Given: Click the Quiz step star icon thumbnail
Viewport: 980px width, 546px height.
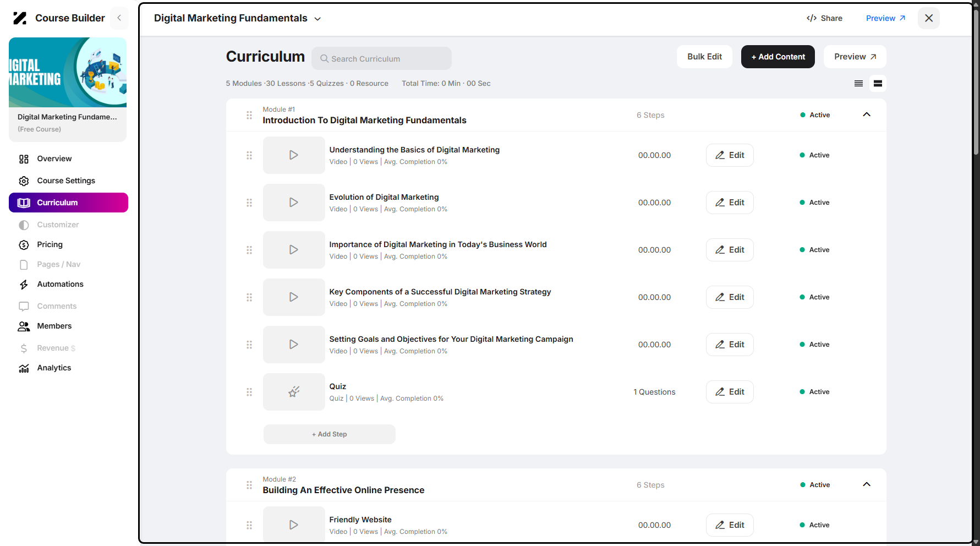Looking at the screenshot, I should (x=294, y=392).
